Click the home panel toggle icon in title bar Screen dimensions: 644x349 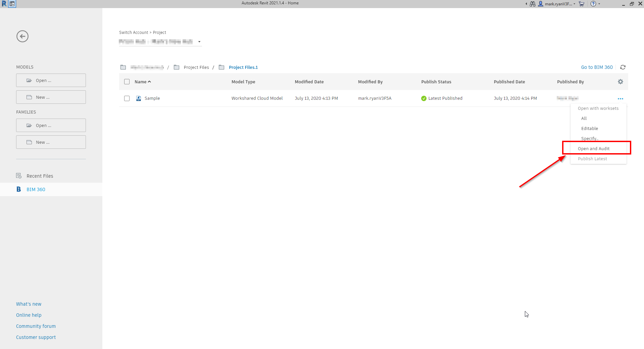tap(12, 4)
